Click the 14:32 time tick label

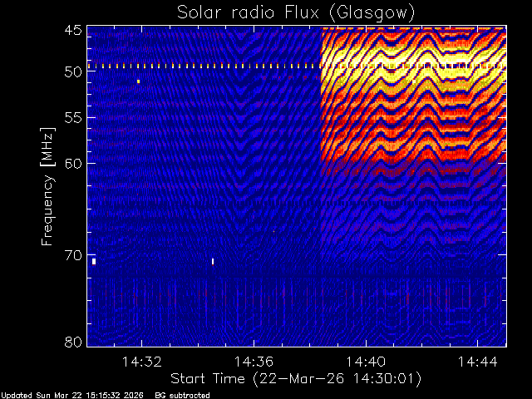click(x=141, y=362)
